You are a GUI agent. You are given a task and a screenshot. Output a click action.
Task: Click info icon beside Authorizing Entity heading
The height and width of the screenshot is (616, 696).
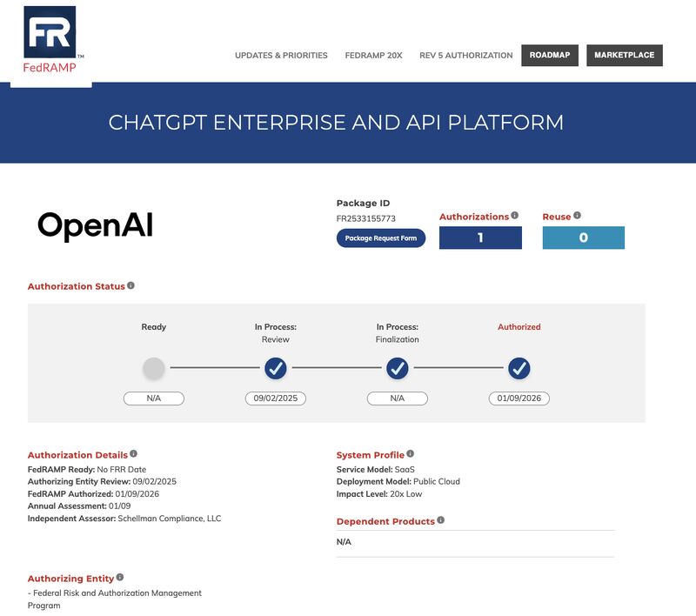point(120,578)
